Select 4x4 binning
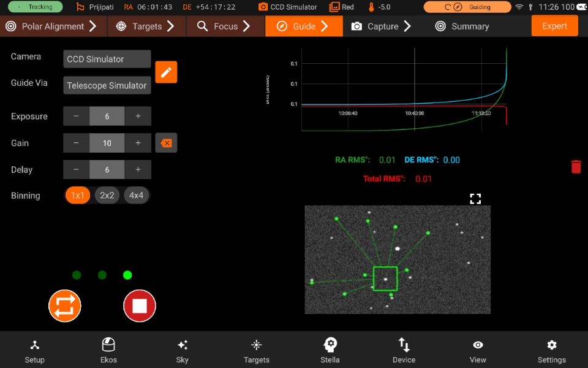This screenshot has width=588, height=368. pyautogui.click(x=136, y=195)
